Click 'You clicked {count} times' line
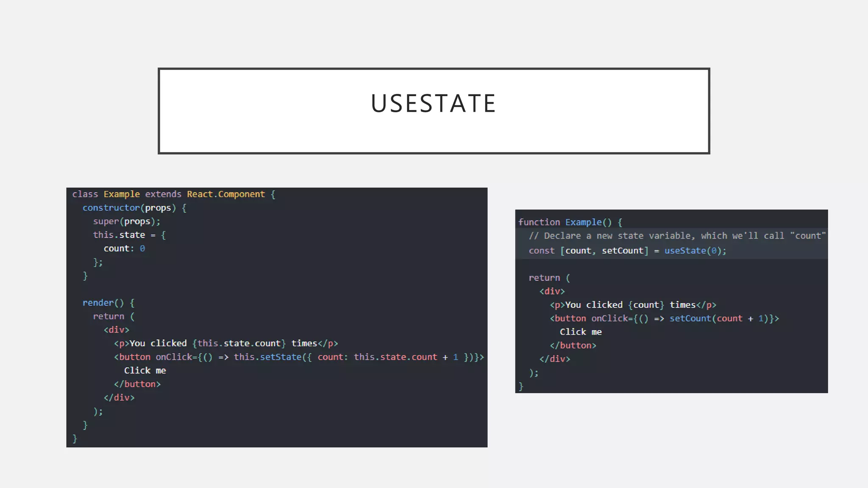 coord(633,305)
